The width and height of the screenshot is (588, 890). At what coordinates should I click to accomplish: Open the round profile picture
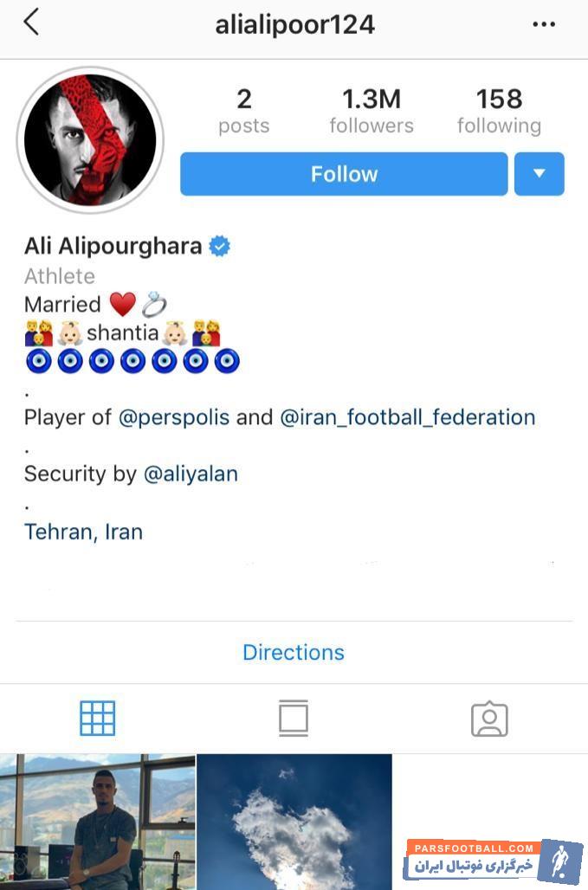[x=90, y=139]
